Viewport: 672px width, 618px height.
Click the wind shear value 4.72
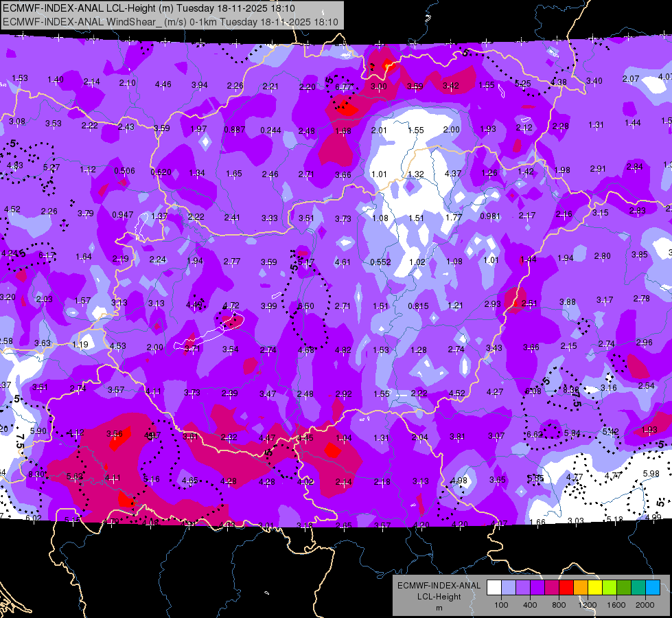coord(231,306)
